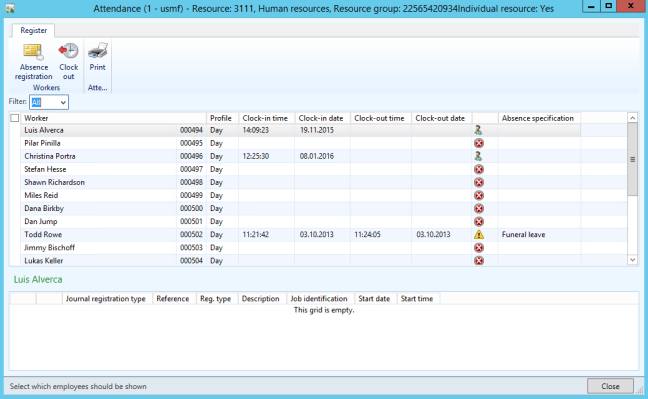
Task: Click clock-in time 14:09:23
Action: coord(255,130)
